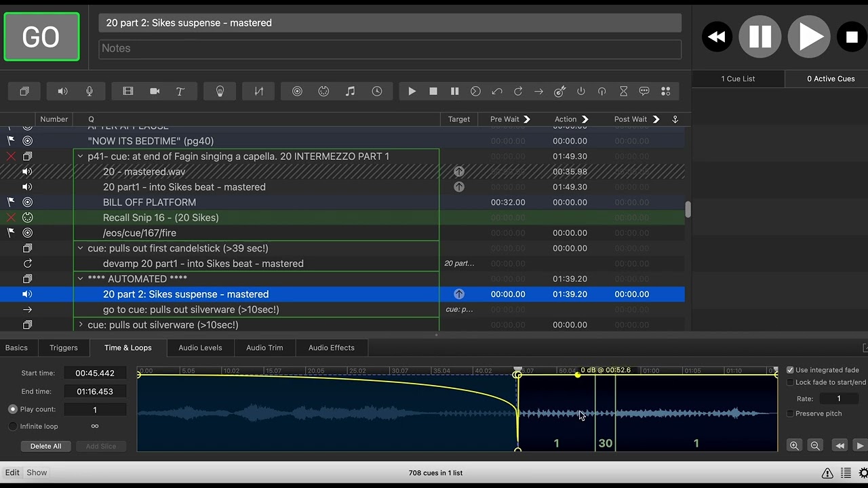Add a Pause cue from toolbar

click(x=454, y=91)
